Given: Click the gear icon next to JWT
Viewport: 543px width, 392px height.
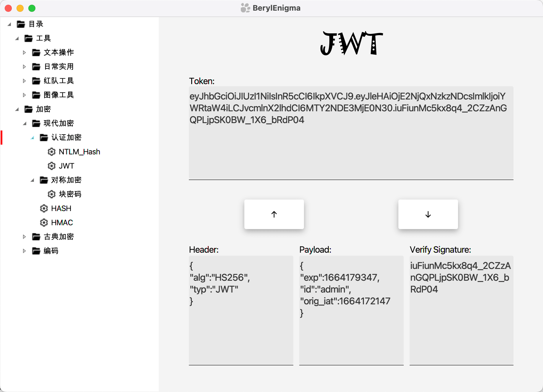Looking at the screenshot, I should (52, 166).
